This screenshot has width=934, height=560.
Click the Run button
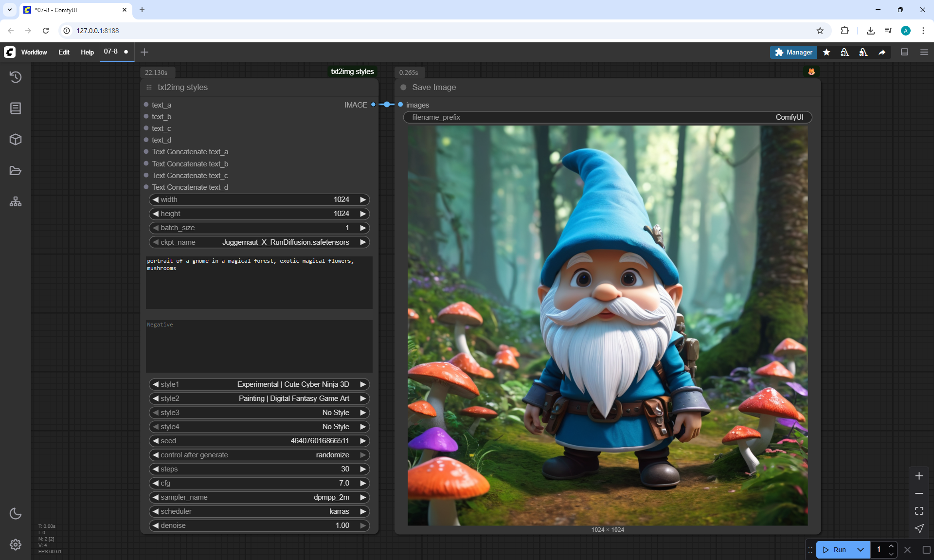click(836, 550)
